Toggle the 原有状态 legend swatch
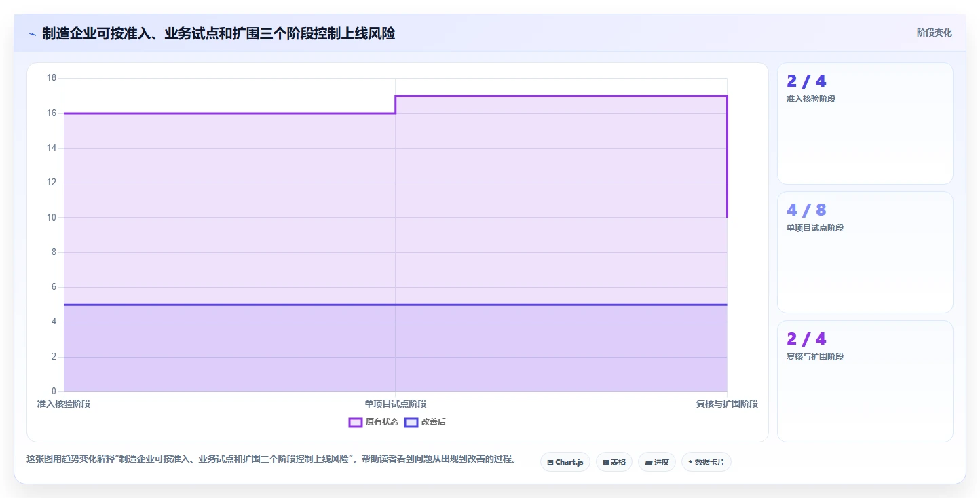Screen dimensions: 980x498 pyautogui.click(x=356, y=422)
